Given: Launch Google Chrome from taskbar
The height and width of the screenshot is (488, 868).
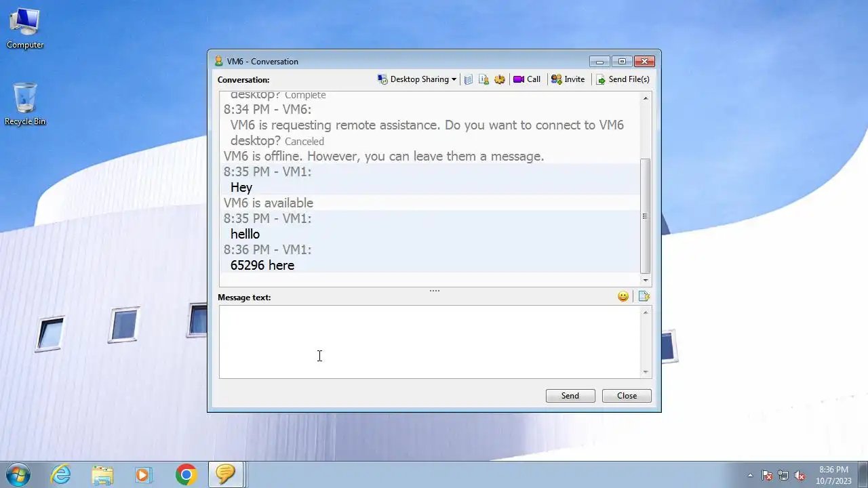Looking at the screenshot, I should click(x=186, y=474).
